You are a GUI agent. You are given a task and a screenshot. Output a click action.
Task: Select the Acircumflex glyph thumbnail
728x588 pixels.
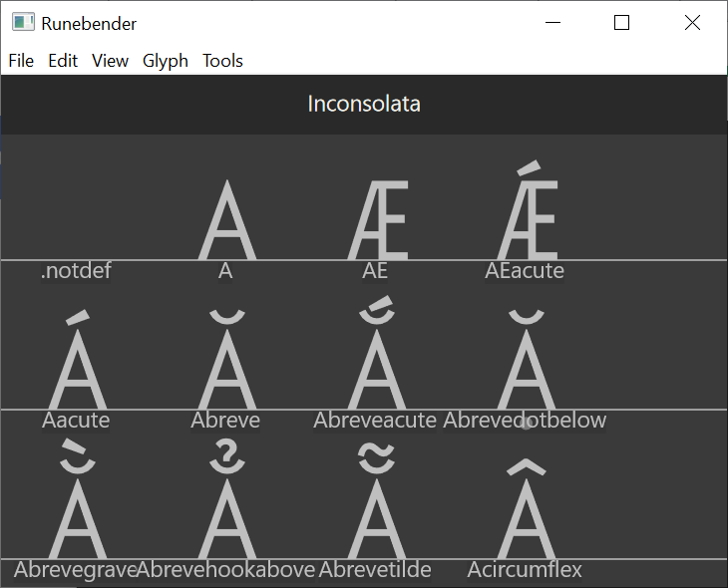tap(526, 513)
